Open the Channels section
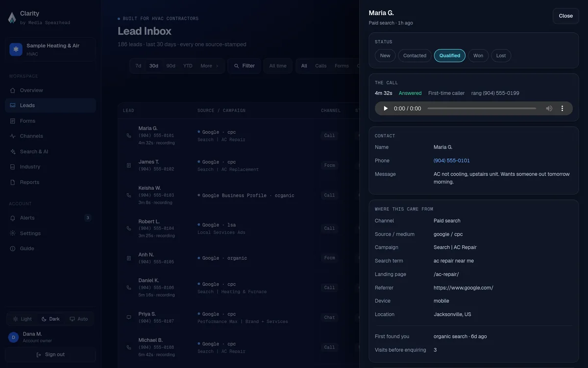Screen dimensions: 588x368 (50, 136)
